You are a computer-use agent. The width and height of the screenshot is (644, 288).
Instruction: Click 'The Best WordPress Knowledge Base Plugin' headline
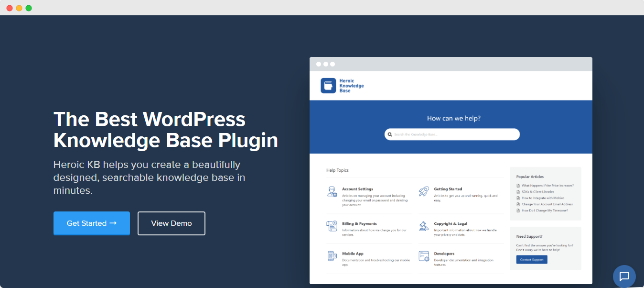166,130
